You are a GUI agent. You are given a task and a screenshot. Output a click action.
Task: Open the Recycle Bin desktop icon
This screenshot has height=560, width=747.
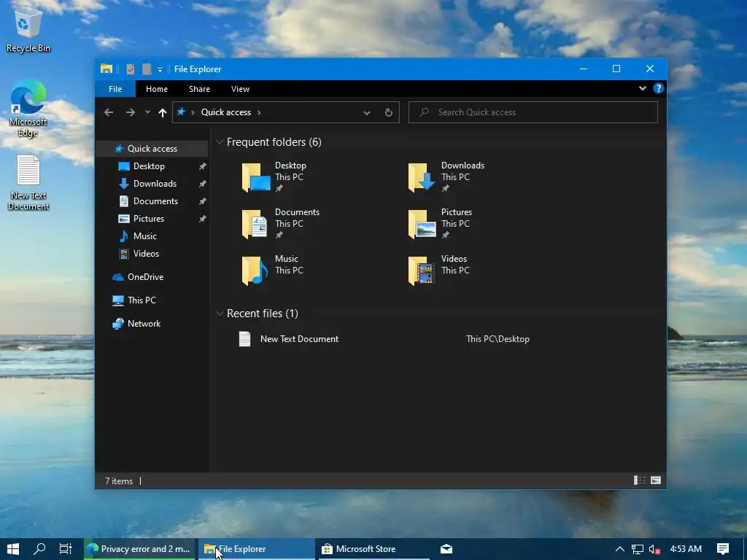click(28, 29)
